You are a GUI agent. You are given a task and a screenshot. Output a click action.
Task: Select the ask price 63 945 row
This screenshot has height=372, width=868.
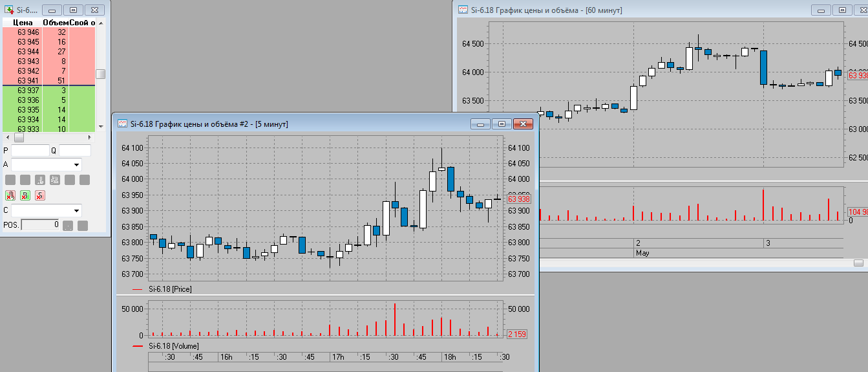[x=49, y=42]
